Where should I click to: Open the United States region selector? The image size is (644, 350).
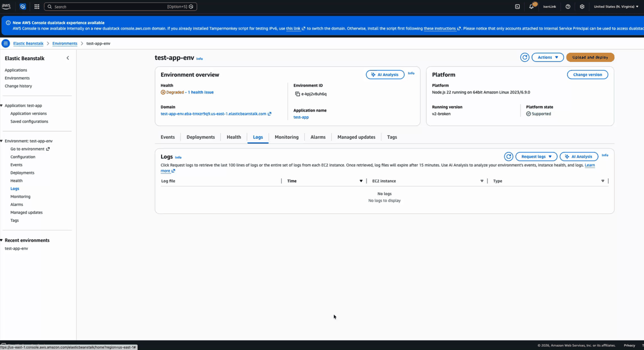614,7
